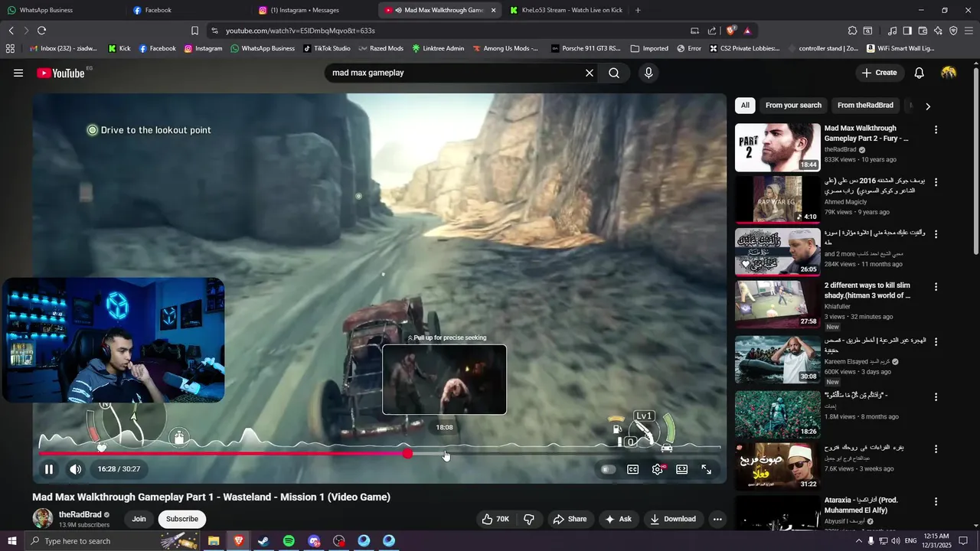Open options for Kareem Elsayed video
The height and width of the screenshot is (551, 980).
point(936,341)
